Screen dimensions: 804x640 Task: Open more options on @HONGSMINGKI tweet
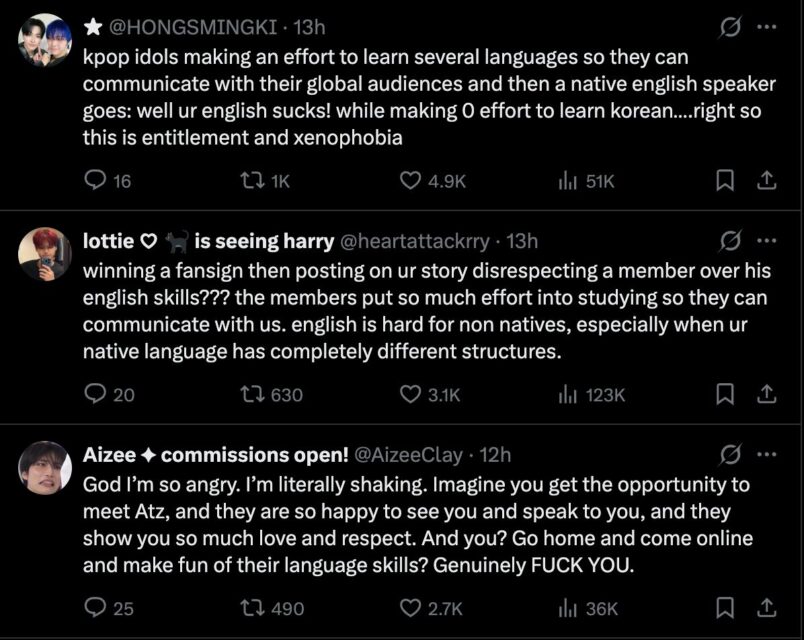point(767,27)
